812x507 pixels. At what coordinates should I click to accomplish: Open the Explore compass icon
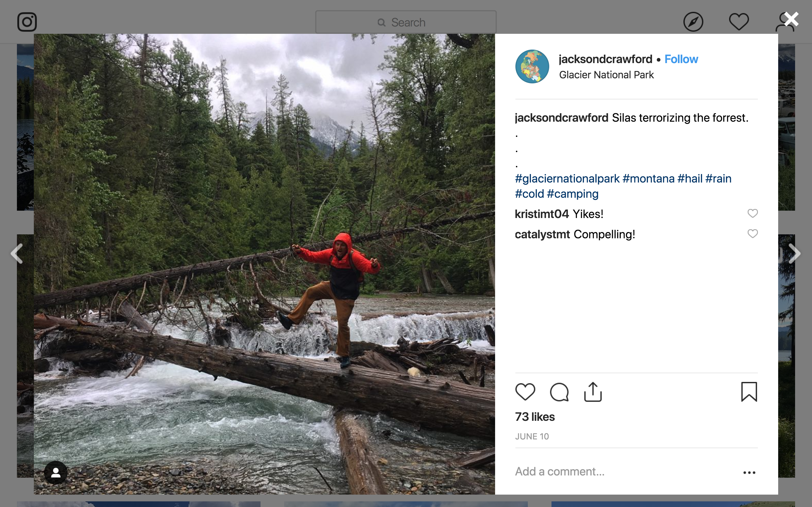pos(693,22)
